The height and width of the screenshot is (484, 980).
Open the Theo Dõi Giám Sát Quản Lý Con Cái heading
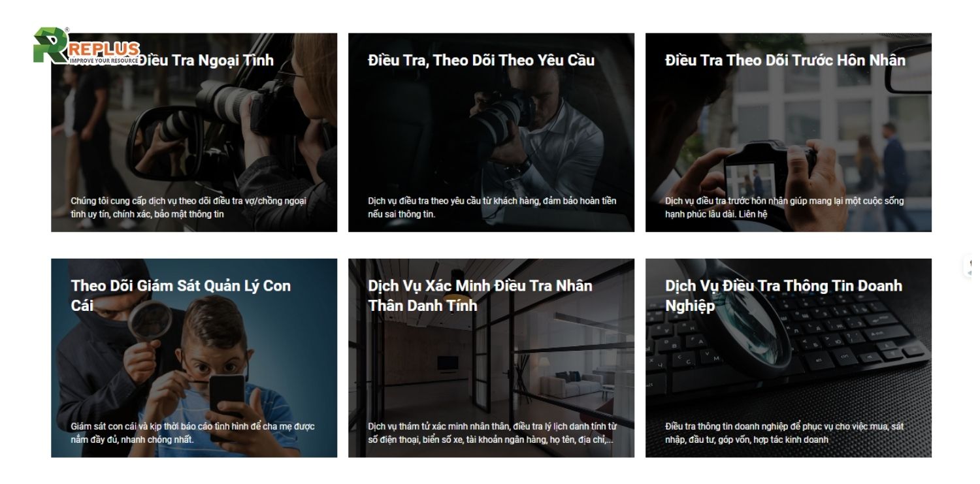click(181, 295)
